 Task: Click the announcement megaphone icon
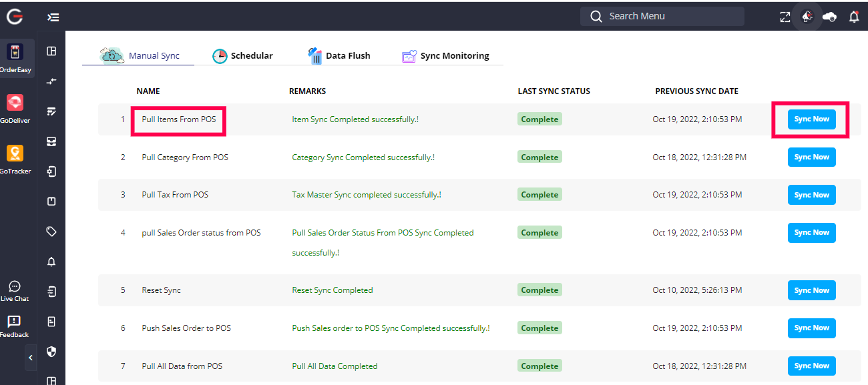click(x=807, y=17)
